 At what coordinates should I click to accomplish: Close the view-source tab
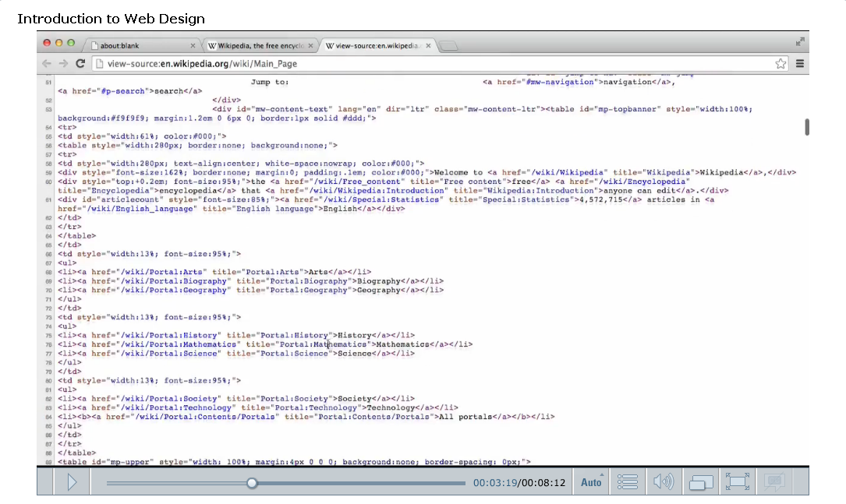428,46
